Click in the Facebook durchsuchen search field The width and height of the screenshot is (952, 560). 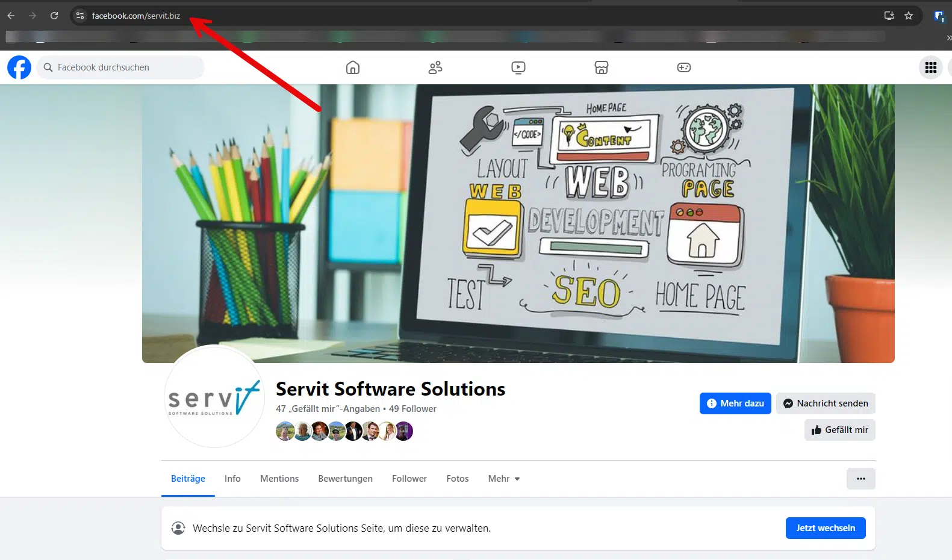pyautogui.click(x=120, y=67)
